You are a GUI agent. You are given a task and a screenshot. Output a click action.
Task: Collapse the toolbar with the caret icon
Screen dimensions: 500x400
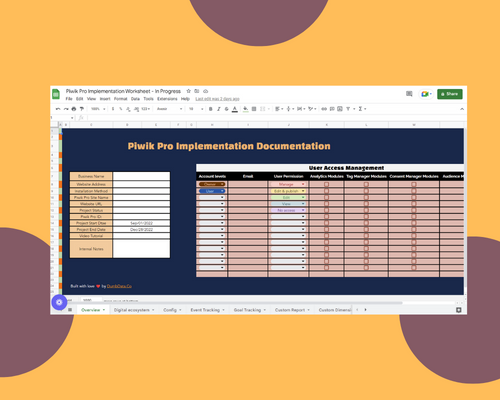[462, 109]
